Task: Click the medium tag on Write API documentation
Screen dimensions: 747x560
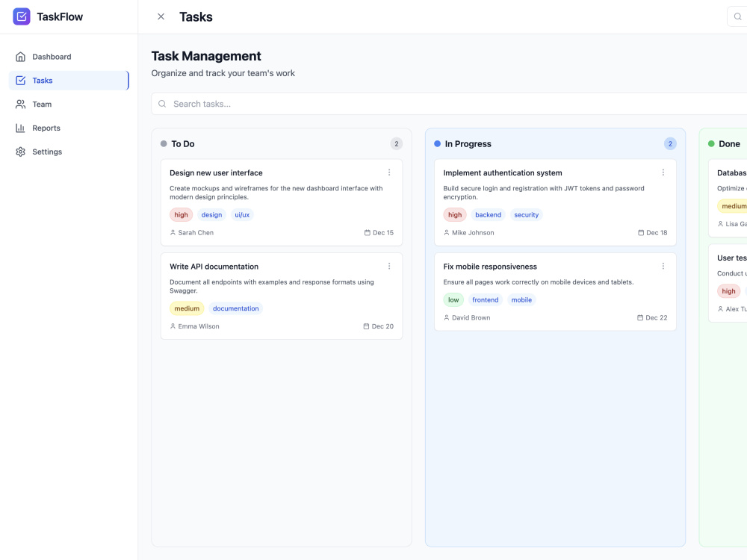Action: (187, 308)
